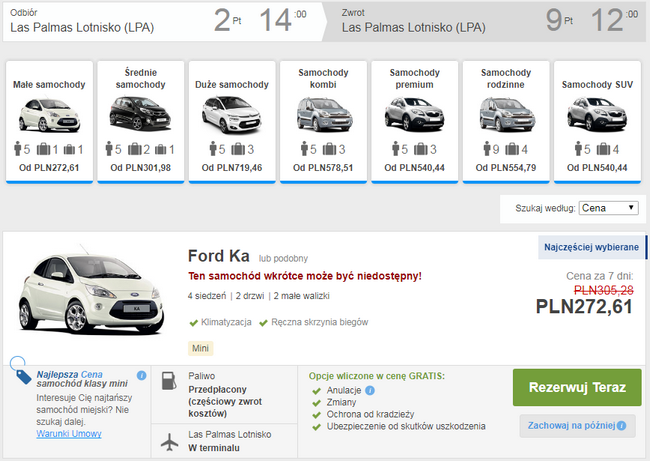This screenshot has height=461, width=650.
Task: Click the checkmark beside Zmiany
Action: [317, 403]
